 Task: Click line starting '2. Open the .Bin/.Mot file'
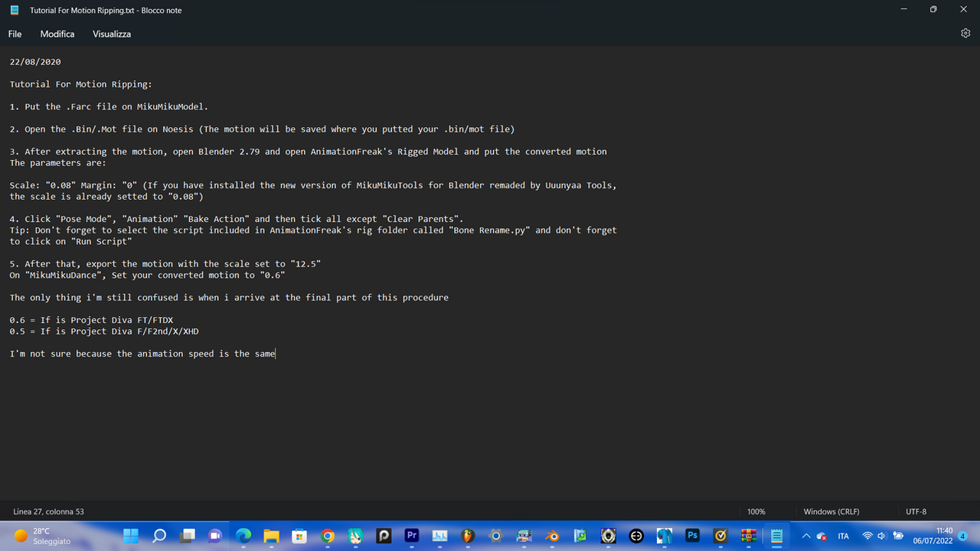(x=262, y=129)
